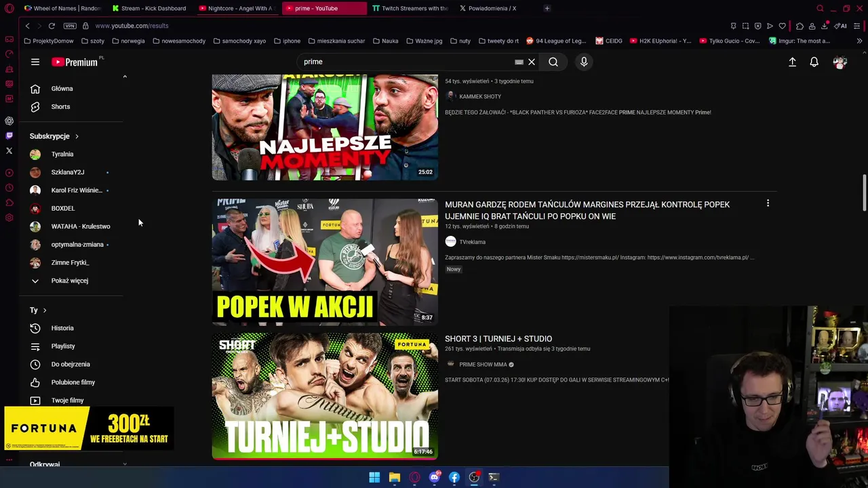Open the account avatar menu
The height and width of the screenshot is (488, 868).
coord(840,62)
